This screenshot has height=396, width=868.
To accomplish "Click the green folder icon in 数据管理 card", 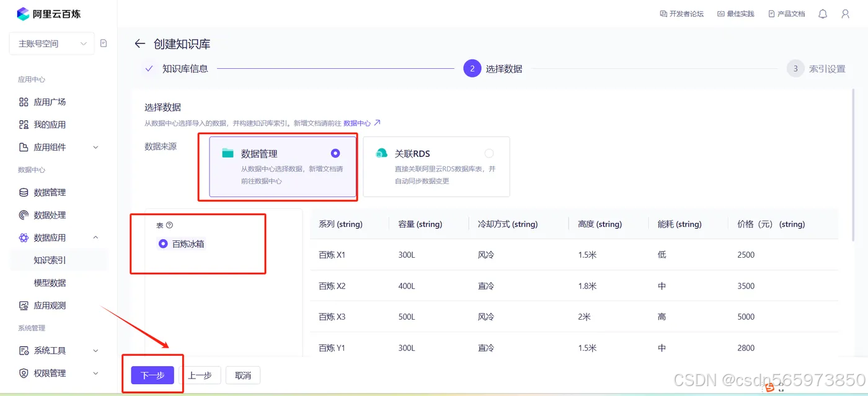I will tap(228, 153).
